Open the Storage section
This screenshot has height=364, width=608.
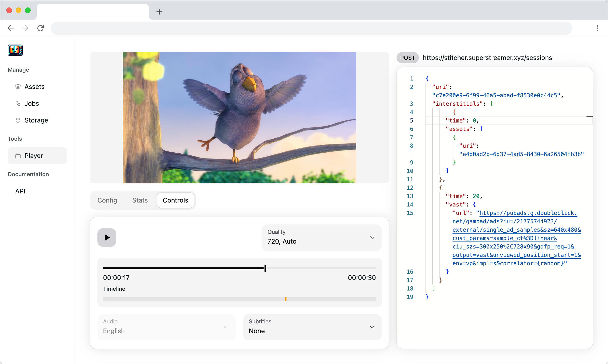36,120
